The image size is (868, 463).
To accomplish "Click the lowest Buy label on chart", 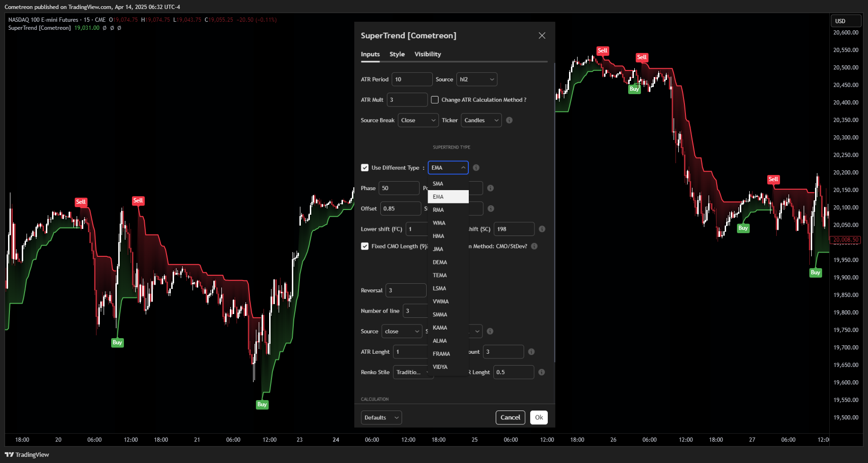I will pyautogui.click(x=262, y=404).
